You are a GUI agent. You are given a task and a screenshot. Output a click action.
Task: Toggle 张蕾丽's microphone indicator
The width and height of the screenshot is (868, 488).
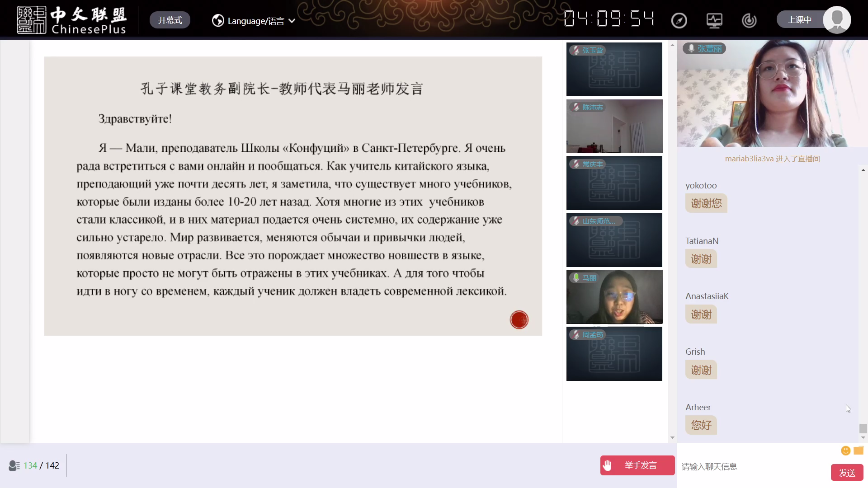coord(691,48)
